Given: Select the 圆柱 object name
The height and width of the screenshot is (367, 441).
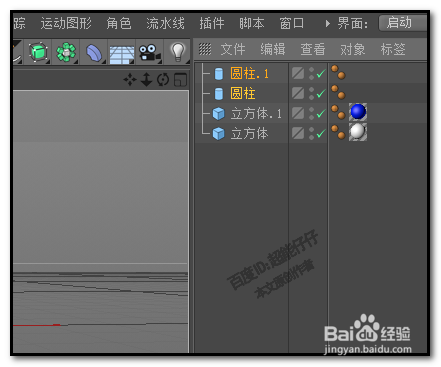Looking at the screenshot, I should [x=243, y=94].
